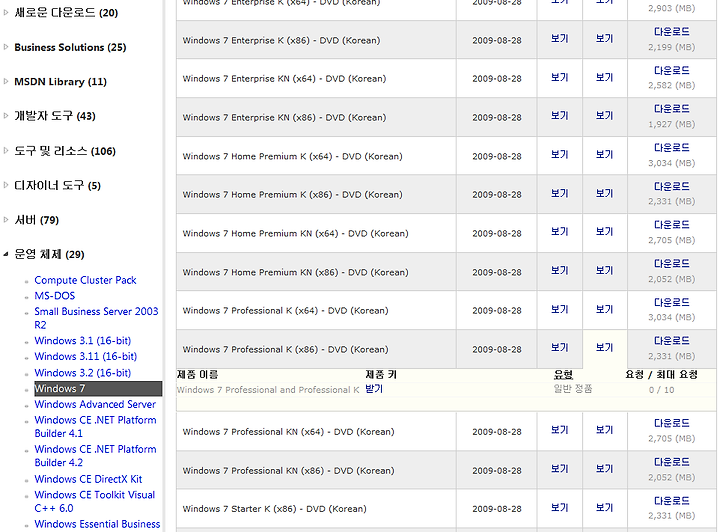The height and width of the screenshot is (532, 720).
Task: Download Windows 7 Starter K (x86) DVD
Action: click(x=671, y=501)
